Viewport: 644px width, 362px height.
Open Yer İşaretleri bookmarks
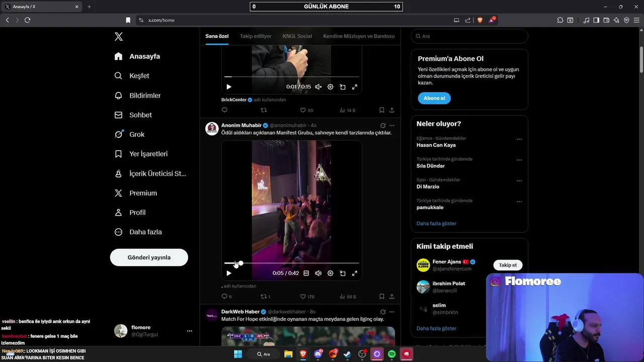click(141, 154)
